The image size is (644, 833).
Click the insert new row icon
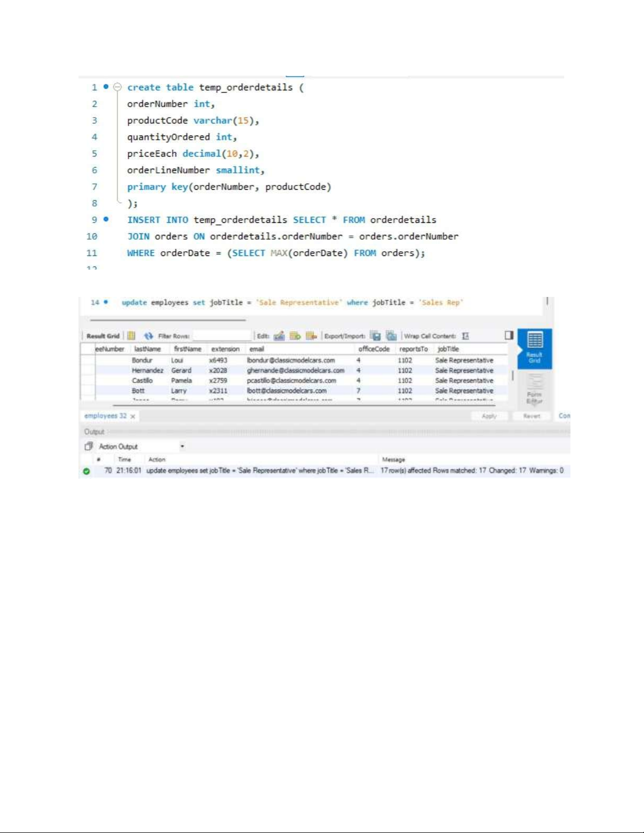tap(295, 336)
